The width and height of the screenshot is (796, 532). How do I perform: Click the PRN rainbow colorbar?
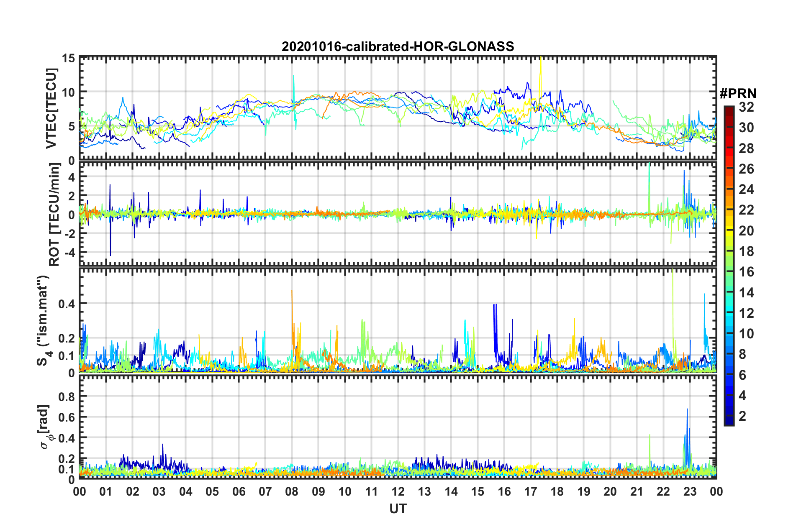tap(729, 266)
